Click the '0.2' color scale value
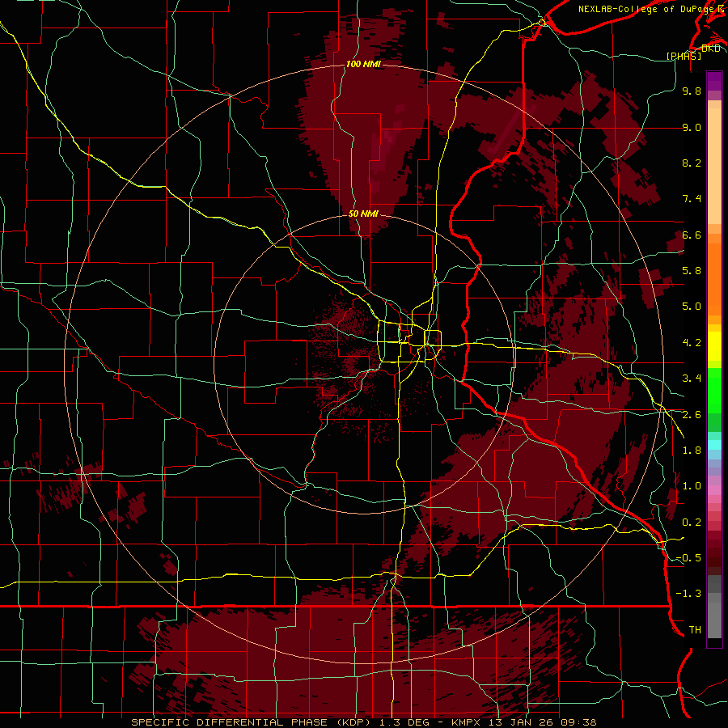Image resolution: width=728 pixels, height=728 pixels. pyautogui.click(x=692, y=523)
